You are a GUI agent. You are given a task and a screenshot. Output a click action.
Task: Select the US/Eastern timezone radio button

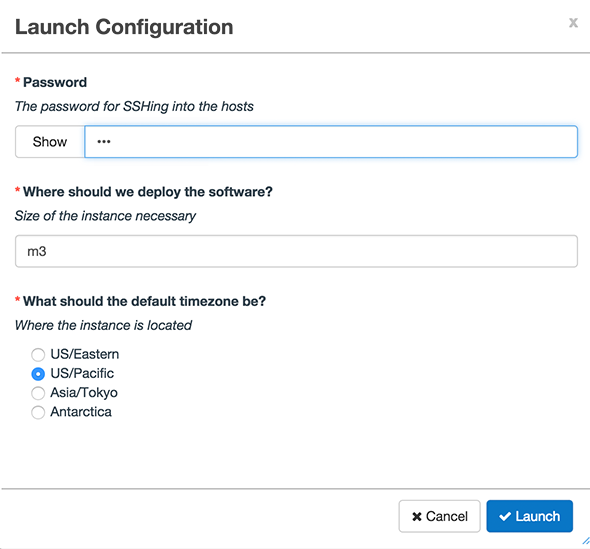pyautogui.click(x=38, y=354)
